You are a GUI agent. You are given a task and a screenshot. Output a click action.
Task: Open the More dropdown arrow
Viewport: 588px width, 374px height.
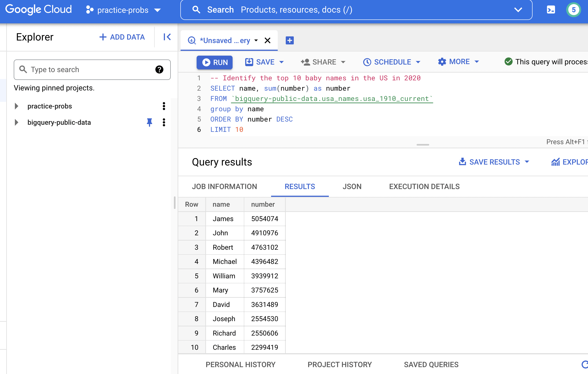tap(477, 62)
